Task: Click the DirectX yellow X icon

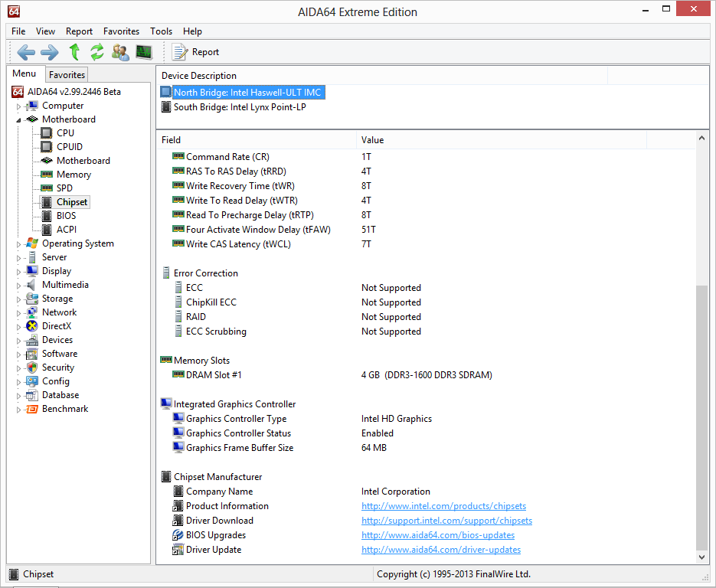Action: (32, 326)
